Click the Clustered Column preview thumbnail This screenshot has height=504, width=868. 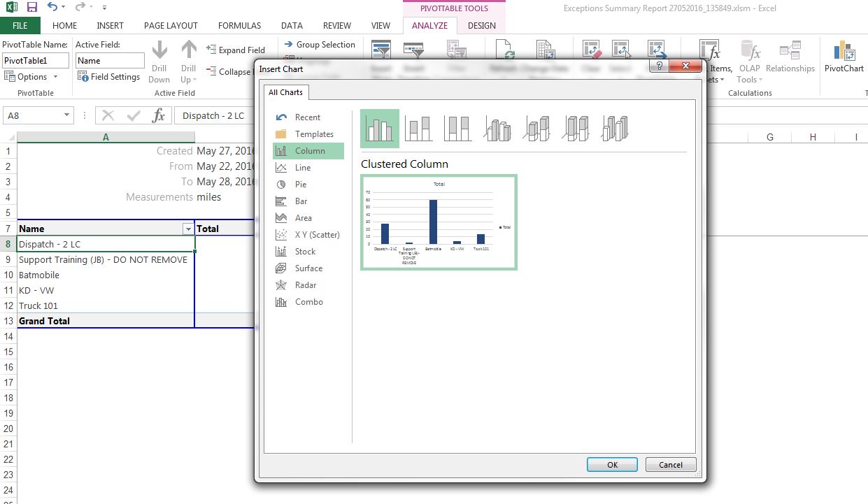[439, 222]
